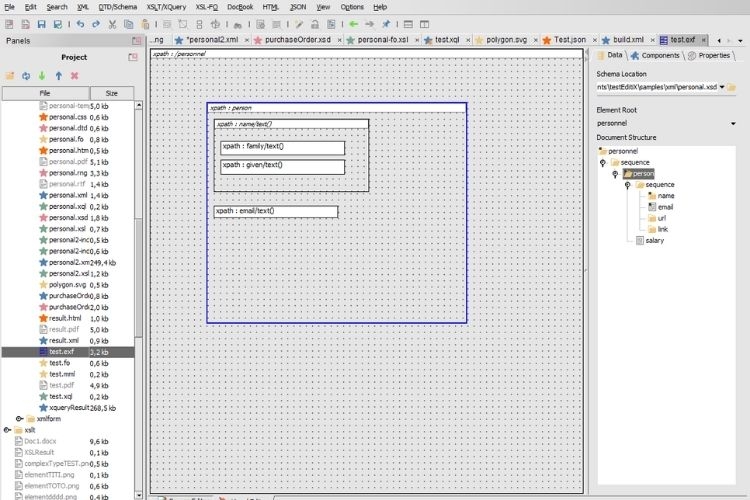Close the personal2.xml tab
The image size is (750, 500).
[x=247, y=40]
